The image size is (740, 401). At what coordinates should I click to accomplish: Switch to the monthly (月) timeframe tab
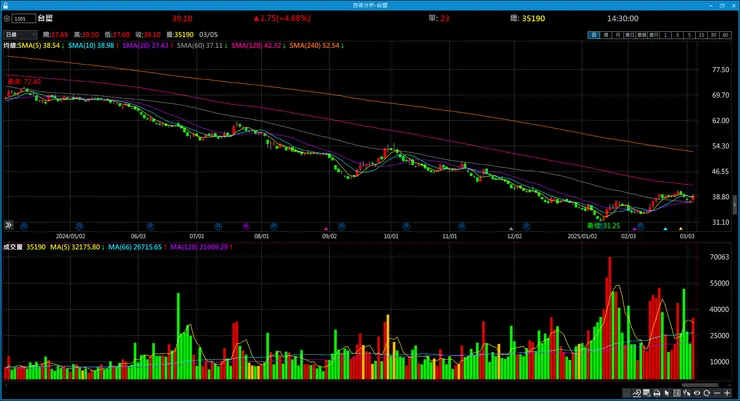click(618, 35)
